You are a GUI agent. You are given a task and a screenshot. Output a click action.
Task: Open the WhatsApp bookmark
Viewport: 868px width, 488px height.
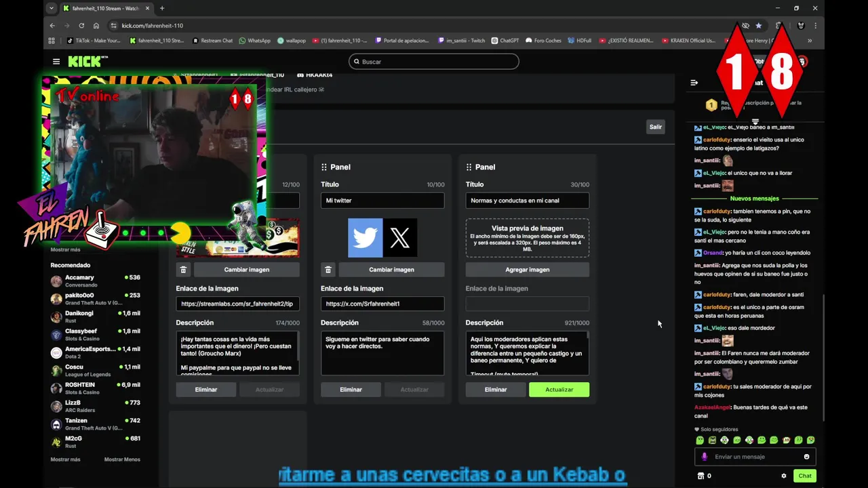click(x=255, y=41)
